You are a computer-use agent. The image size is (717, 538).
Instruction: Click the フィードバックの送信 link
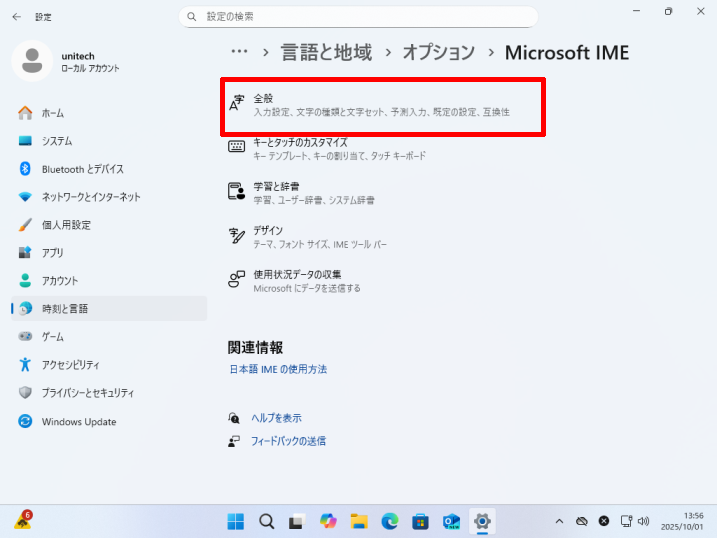(x=288, y=441)
